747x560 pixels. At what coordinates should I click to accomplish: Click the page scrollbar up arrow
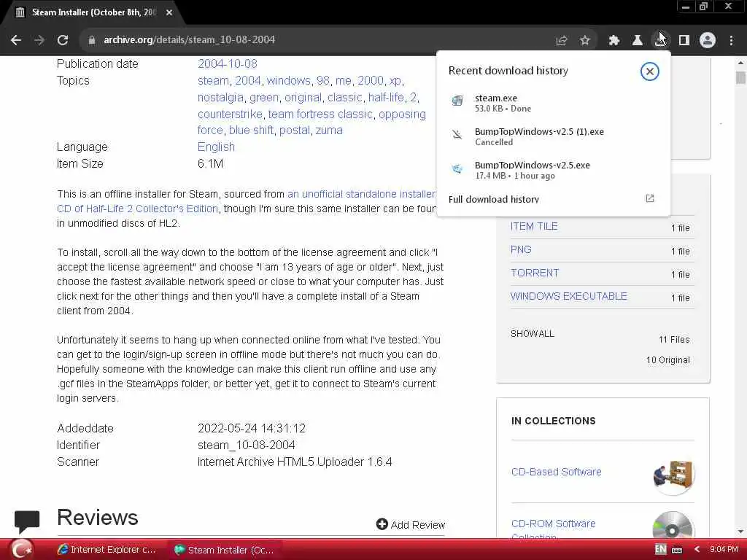[x=740, y=63]
